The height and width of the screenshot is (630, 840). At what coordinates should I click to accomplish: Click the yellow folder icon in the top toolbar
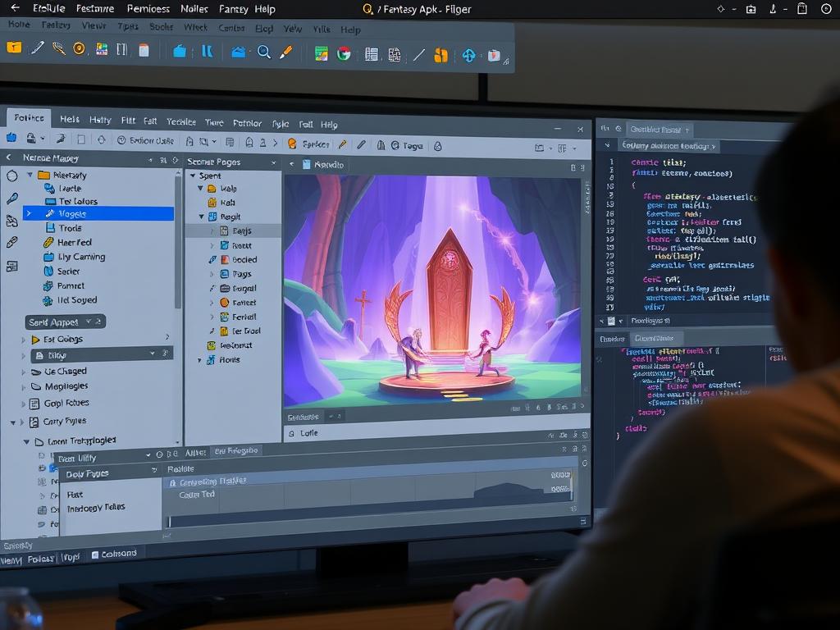click(x=14, y=48)
